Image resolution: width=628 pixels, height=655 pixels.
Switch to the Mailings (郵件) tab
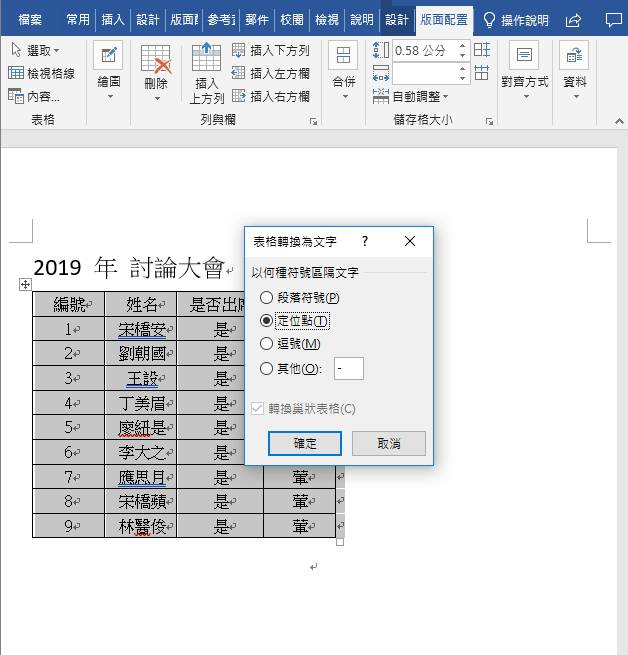pyautogui.click(x=256, y=20)
